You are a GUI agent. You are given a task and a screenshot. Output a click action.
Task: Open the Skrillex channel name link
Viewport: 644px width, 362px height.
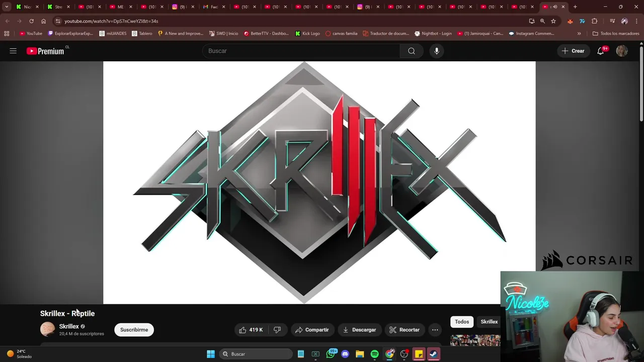click(x=69, y=326)
